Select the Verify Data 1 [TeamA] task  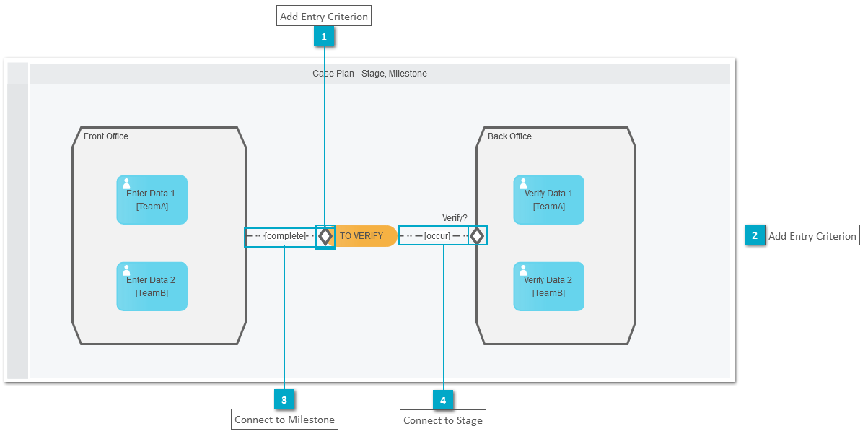click(x=548, y=199)
